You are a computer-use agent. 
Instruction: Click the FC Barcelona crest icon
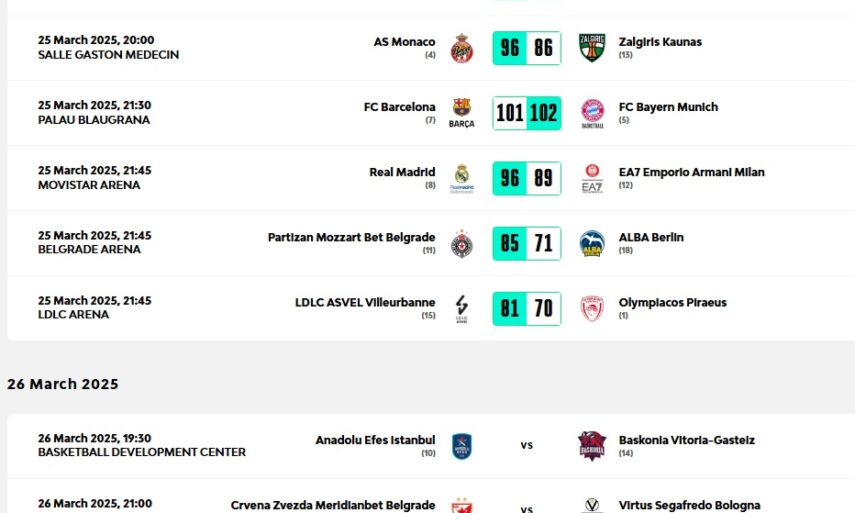tap(461, 112)
